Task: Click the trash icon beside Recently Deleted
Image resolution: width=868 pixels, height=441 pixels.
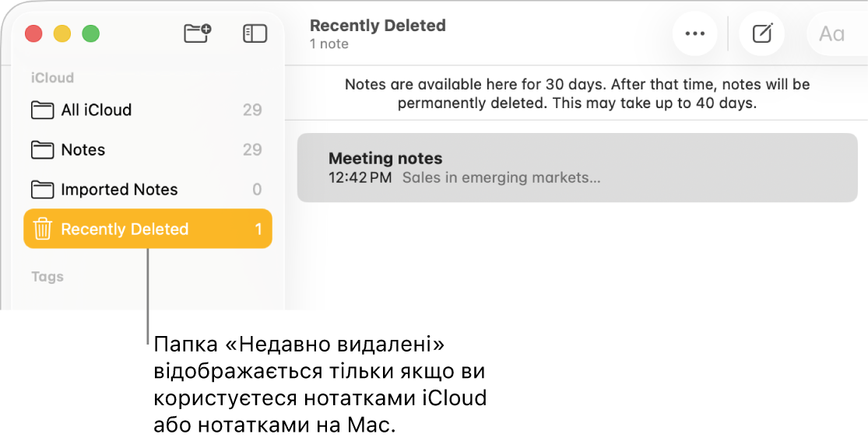Action: [43, 229]
